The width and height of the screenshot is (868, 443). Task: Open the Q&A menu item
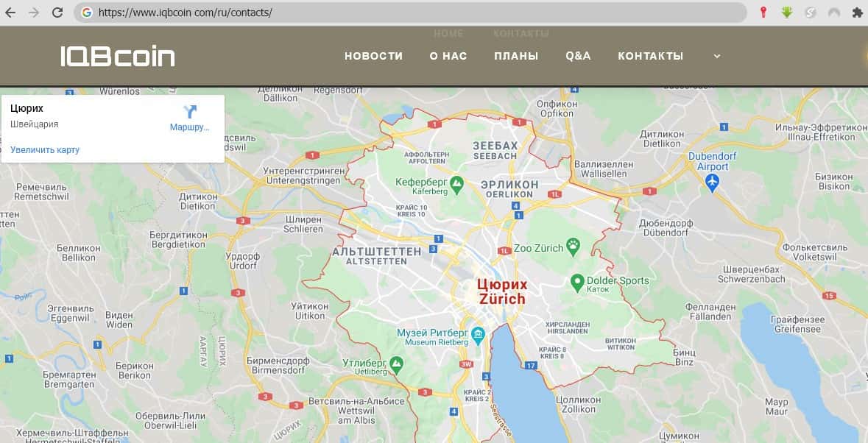click(x=579, y=56)
